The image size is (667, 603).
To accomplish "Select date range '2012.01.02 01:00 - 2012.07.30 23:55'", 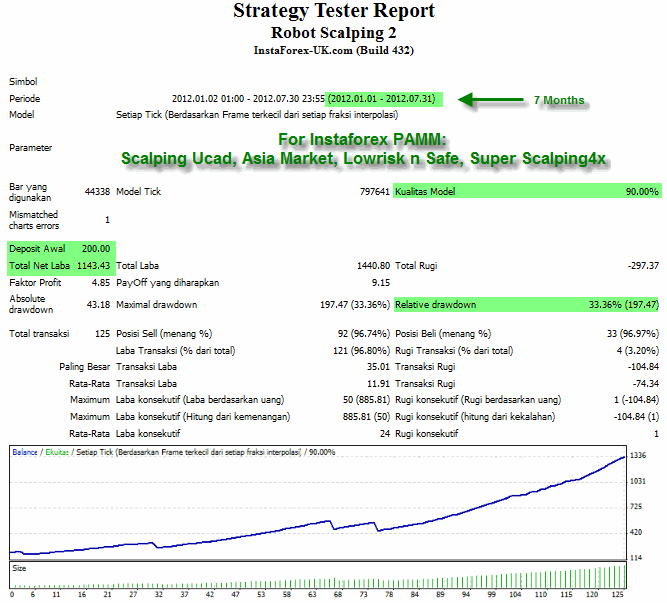I will (x=248, y=99).
